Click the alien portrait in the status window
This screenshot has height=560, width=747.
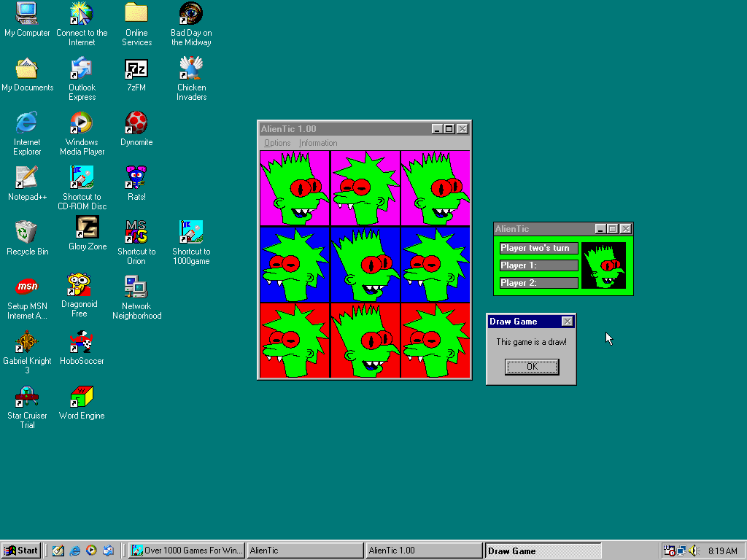603,265
